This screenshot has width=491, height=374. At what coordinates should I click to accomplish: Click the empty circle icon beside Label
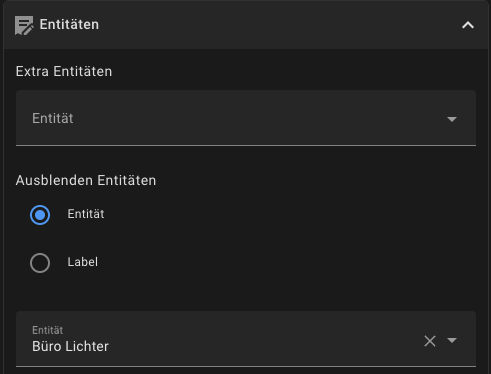click(40, 263)
